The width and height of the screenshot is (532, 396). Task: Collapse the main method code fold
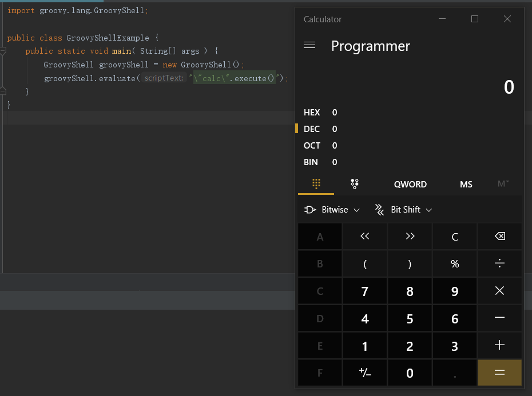(x=3, y=51)
